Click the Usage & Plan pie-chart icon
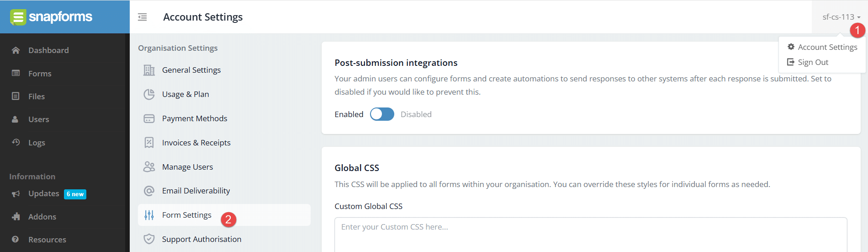 coord(149,94)
